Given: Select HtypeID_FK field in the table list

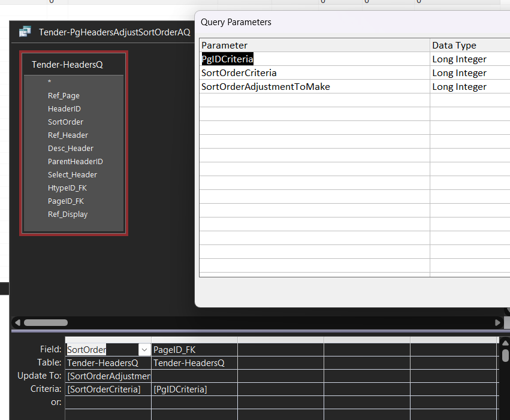Looking at the screenshot, I should (x=67, y=188).
